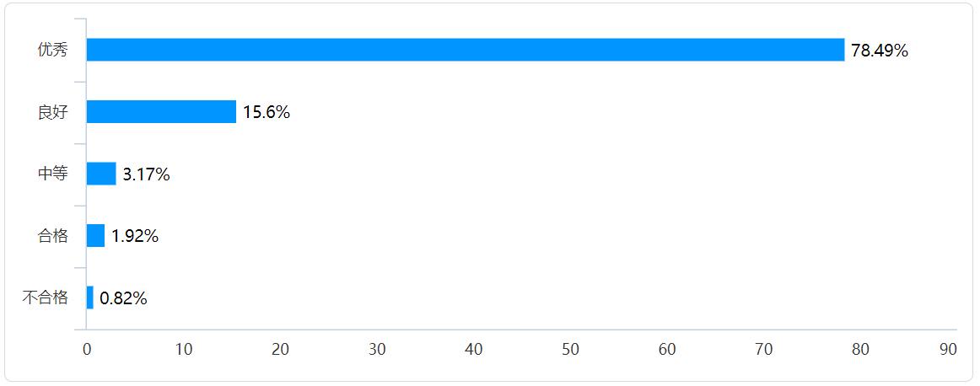Click the 30 x-axis tick label
Screen dimensions: 980x386
coord(377,349)
